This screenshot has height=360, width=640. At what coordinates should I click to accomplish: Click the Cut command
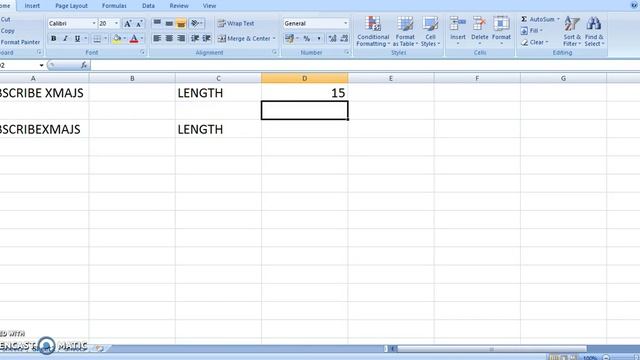tap(5, 19)
